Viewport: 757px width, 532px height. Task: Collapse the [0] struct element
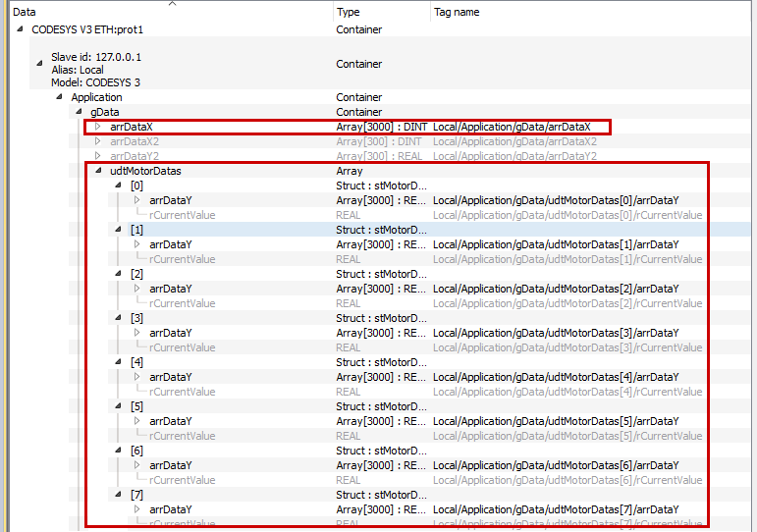coord(119,186)
